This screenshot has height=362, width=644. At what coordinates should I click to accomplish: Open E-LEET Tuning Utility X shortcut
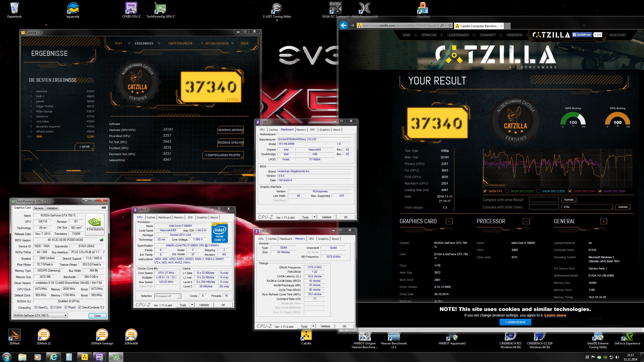point(277,12)
